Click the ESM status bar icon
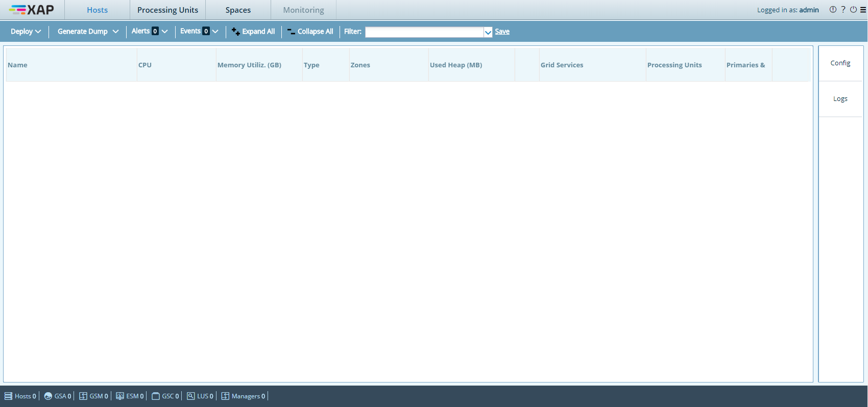The image size is (868, 407). click(120, 396)
